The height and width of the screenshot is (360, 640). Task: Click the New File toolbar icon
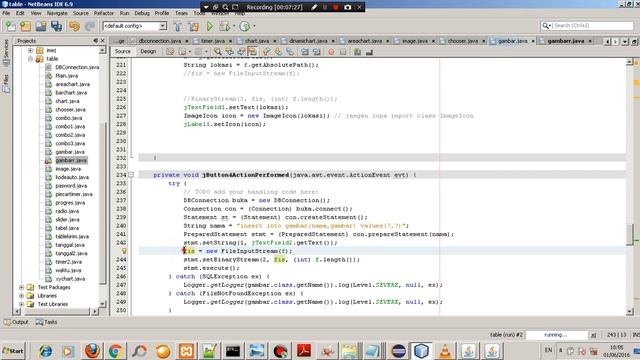click(10, 26)
